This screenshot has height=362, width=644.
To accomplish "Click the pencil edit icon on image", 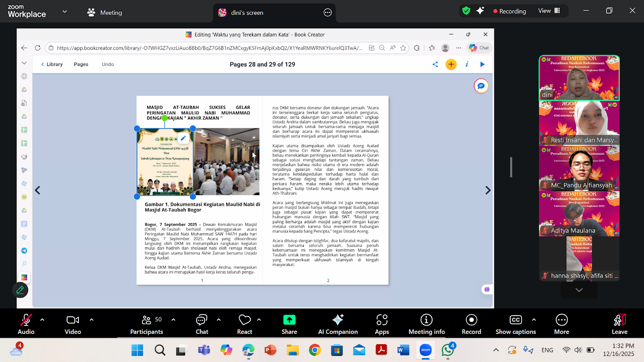I will 183,138.
